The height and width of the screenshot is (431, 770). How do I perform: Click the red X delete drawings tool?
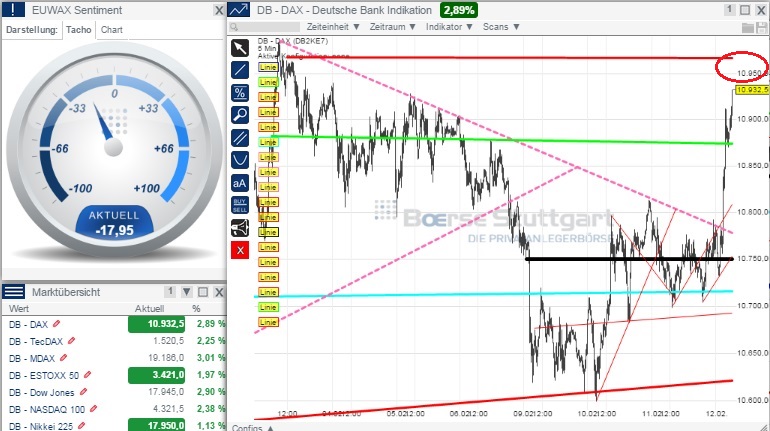[x=240, y=250]
